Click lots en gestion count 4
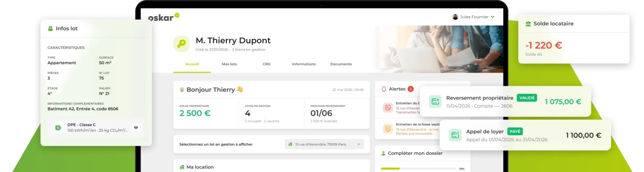This screenshot has height=172, width=644. click(248, 113)
